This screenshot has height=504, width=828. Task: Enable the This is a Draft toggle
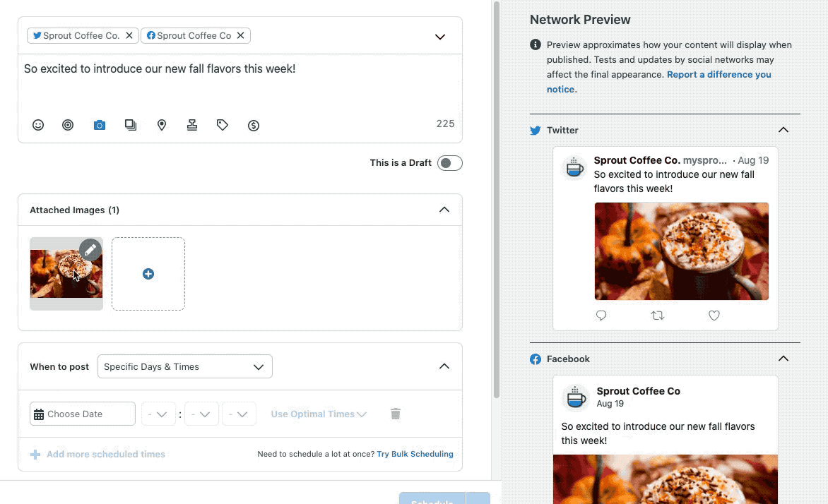point(450,162)
